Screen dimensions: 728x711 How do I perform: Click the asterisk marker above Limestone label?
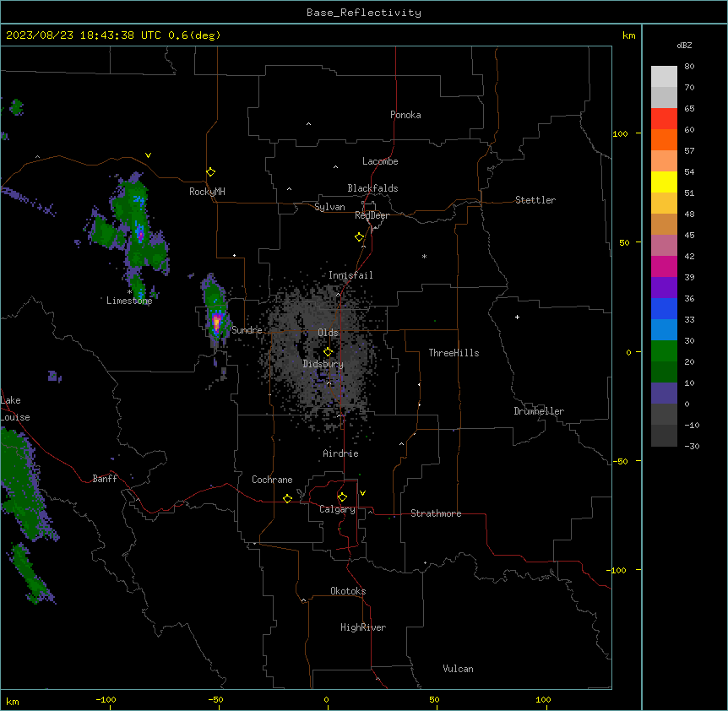129,292
